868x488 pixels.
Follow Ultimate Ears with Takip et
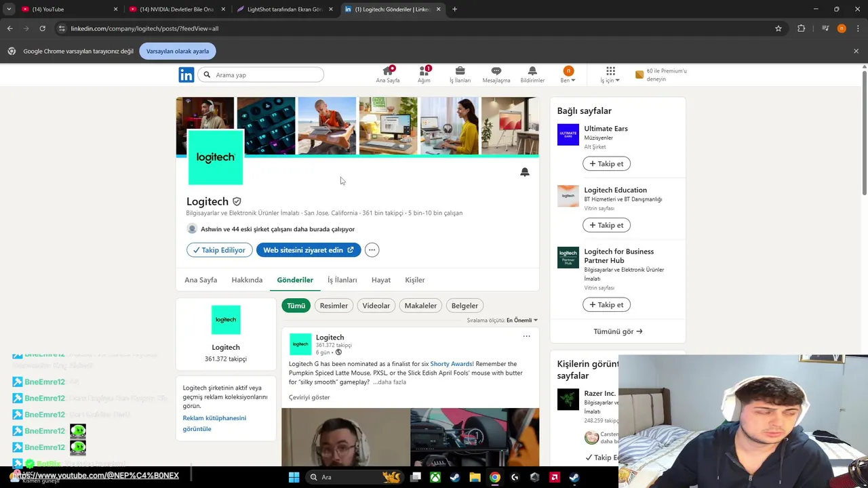coord(606,163)
